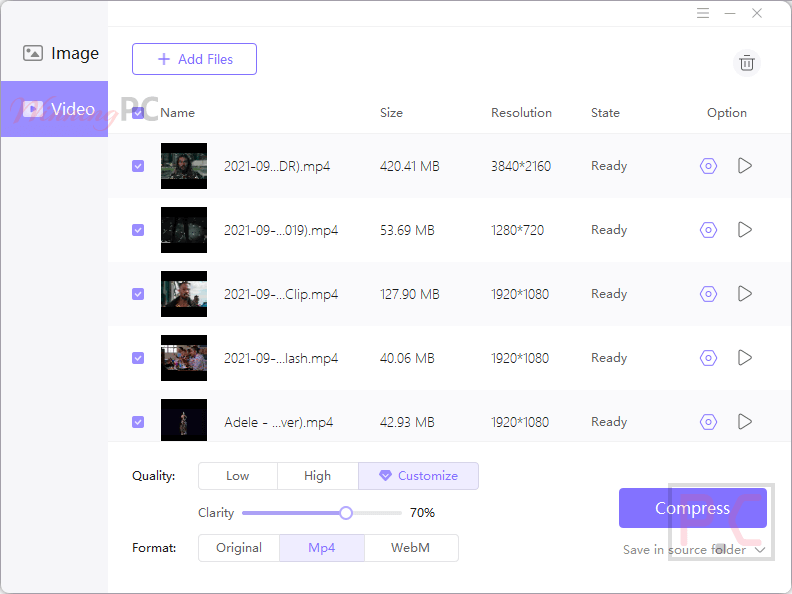
Task: Uncheck the 2021-09-...lash.mp4 row
Action: click(138, 358)
